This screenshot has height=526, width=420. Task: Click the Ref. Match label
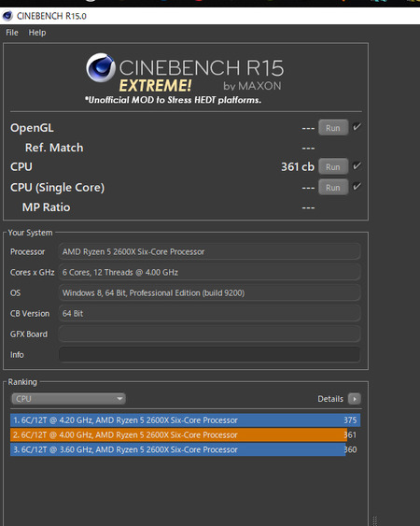54,148
